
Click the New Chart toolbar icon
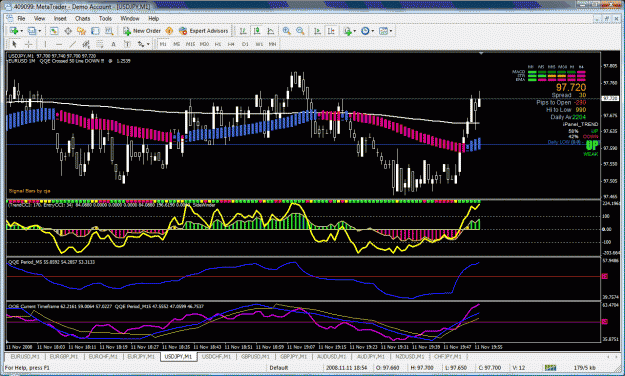click(14, 31)
